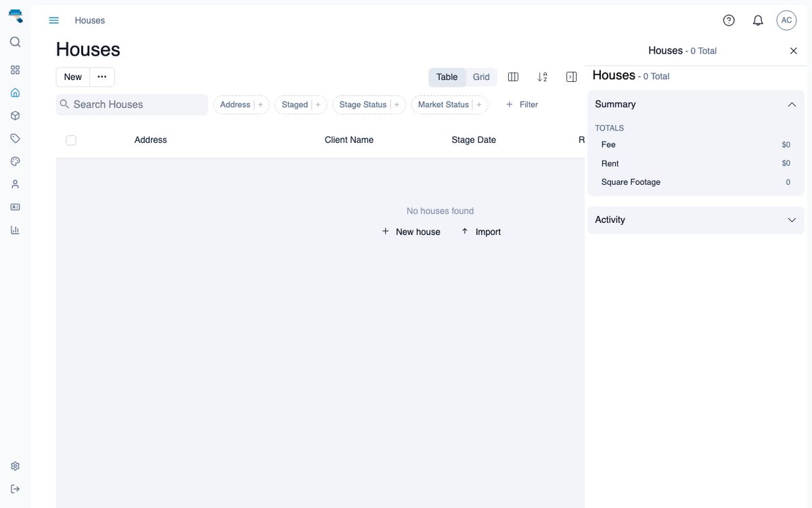Click the logout icon in sidebar

click(x=15, y=489)
